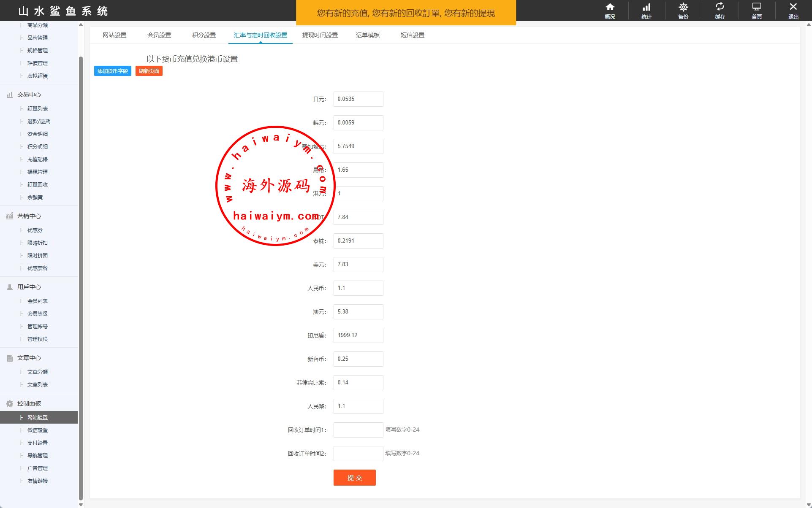Collapse the 文章中心 sidebar section
812x508 pixels.
(x=29, y=358)
